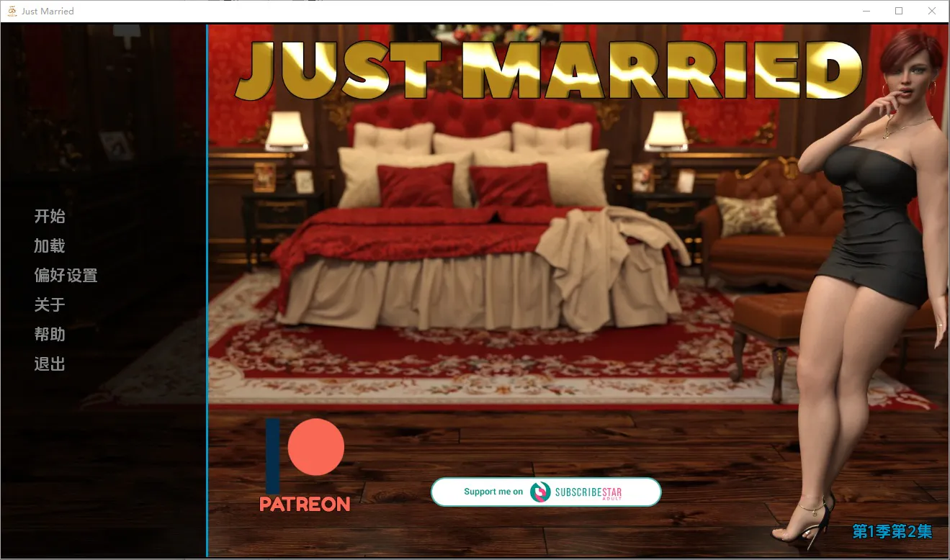Click the coral Patreon circle logo
Screen dimensions: 950x560
click(x=315, y=447)
